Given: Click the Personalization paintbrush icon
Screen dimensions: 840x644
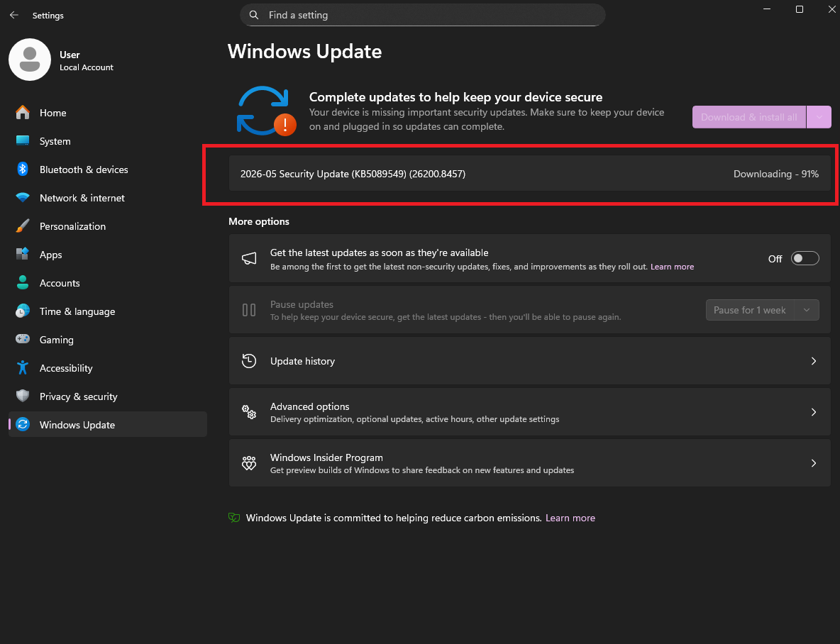Looking at the screenshot, I should click(23, 226).
